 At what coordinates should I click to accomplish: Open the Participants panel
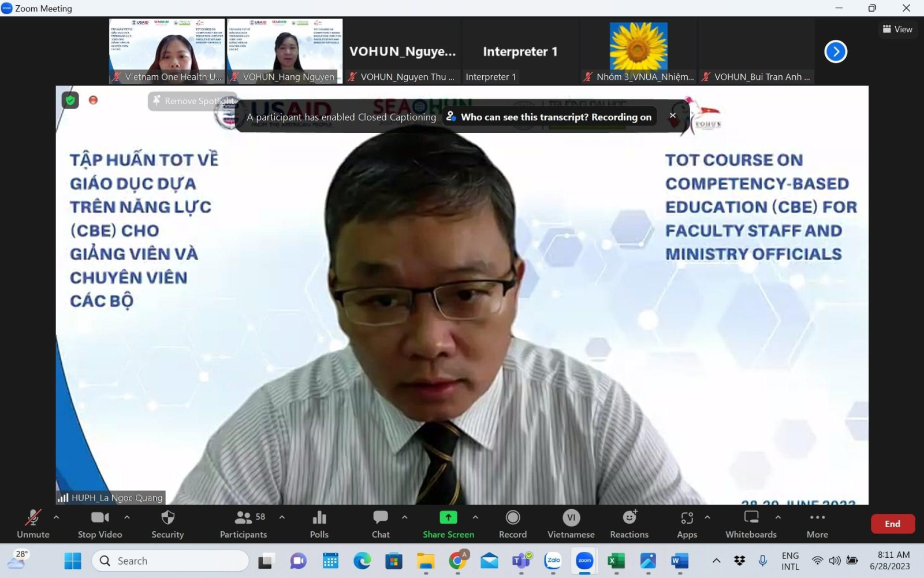(x=244, y=524)
